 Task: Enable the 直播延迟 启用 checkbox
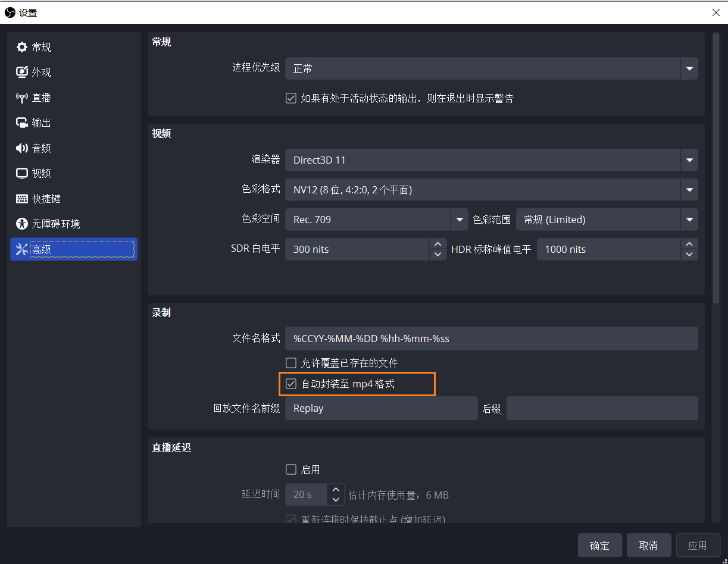click(291, 469)
